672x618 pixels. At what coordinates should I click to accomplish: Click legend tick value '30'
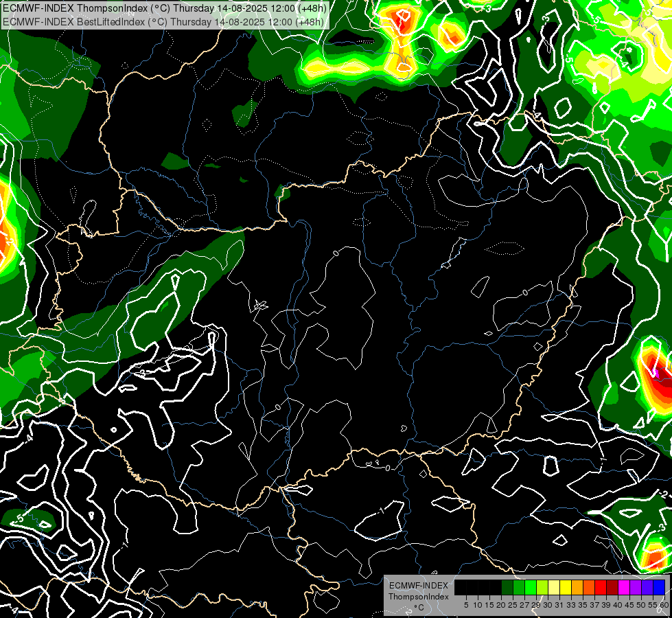[548, 605]
